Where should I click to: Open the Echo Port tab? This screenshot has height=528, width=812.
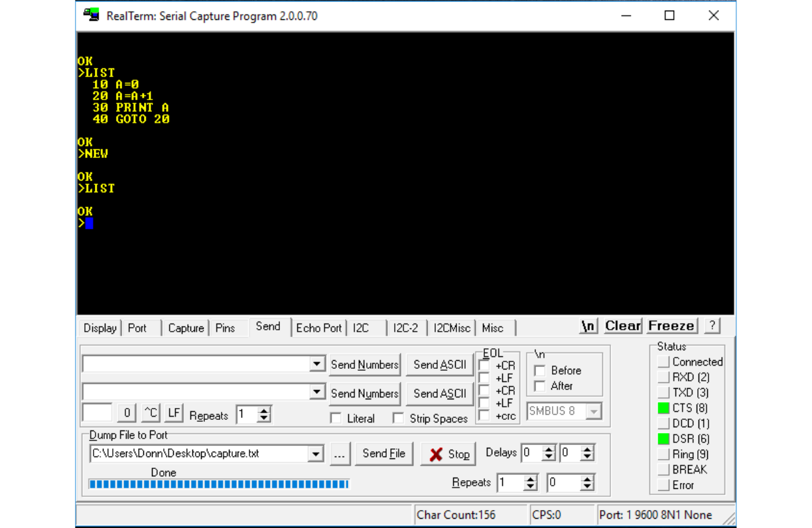pos(319,328)
